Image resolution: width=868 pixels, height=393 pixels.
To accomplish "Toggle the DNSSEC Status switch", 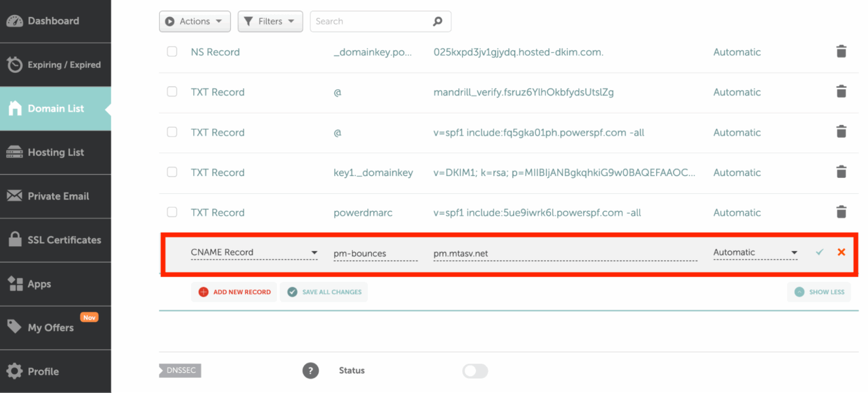I will coord(475,371).
